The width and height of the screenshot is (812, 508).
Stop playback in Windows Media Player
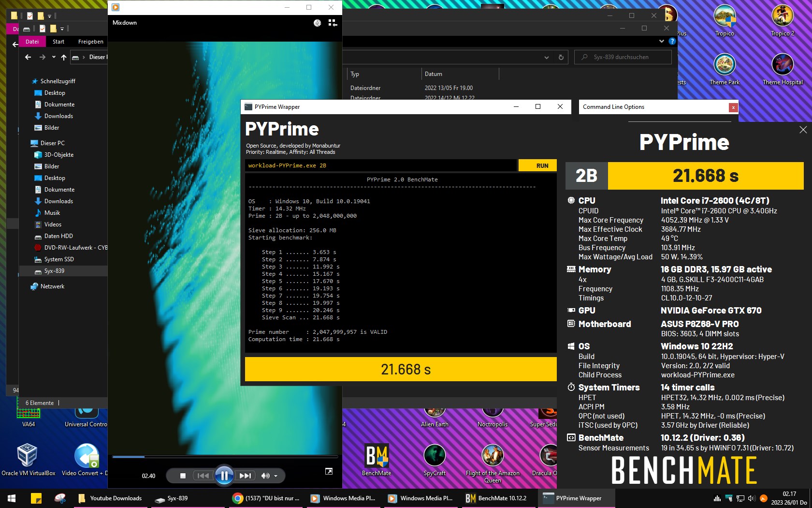(x=183, y=476)
